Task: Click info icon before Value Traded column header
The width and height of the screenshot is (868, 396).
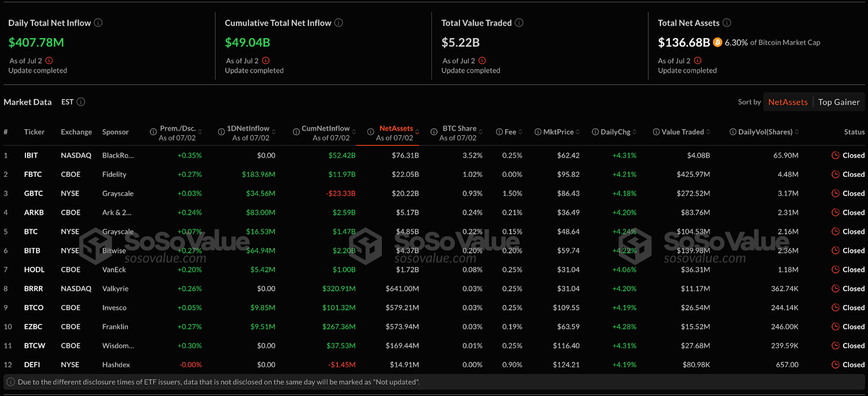Action: [656, 132]
